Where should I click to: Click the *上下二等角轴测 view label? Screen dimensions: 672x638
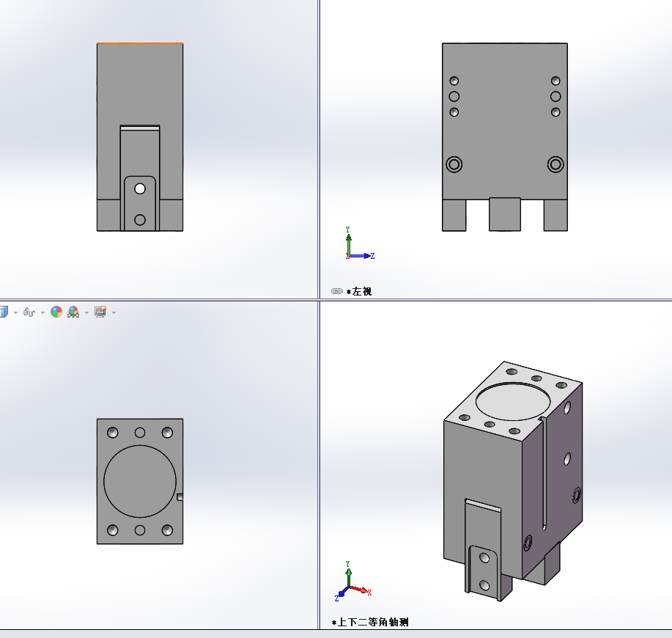pos(370,622)
